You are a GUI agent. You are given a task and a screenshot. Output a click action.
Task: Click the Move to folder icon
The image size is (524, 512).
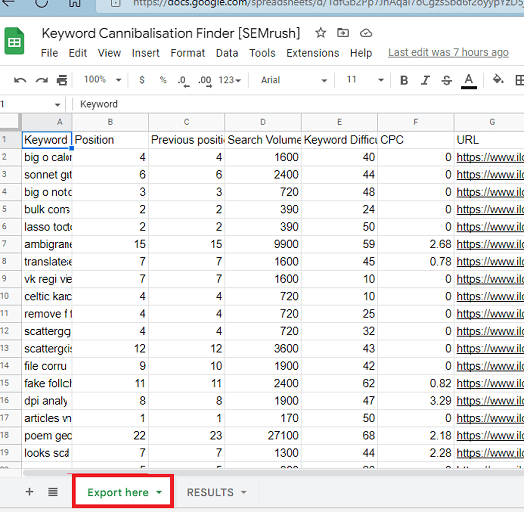click(343, 33)
